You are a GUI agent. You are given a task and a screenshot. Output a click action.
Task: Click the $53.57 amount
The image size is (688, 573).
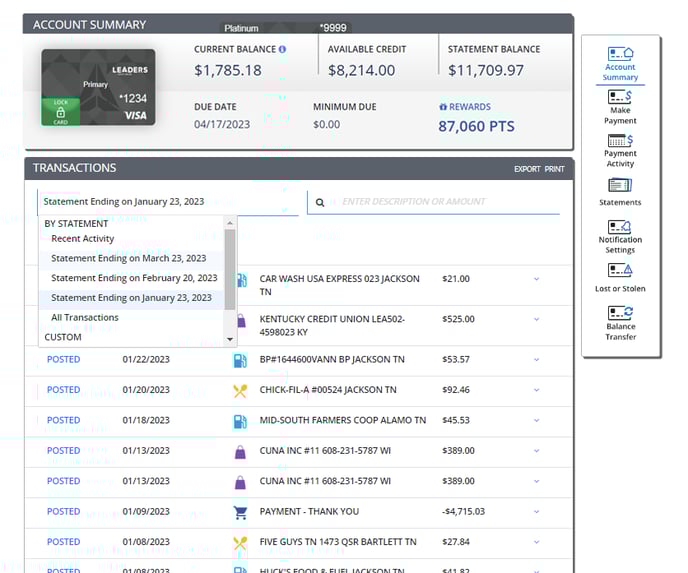[456, 359]
